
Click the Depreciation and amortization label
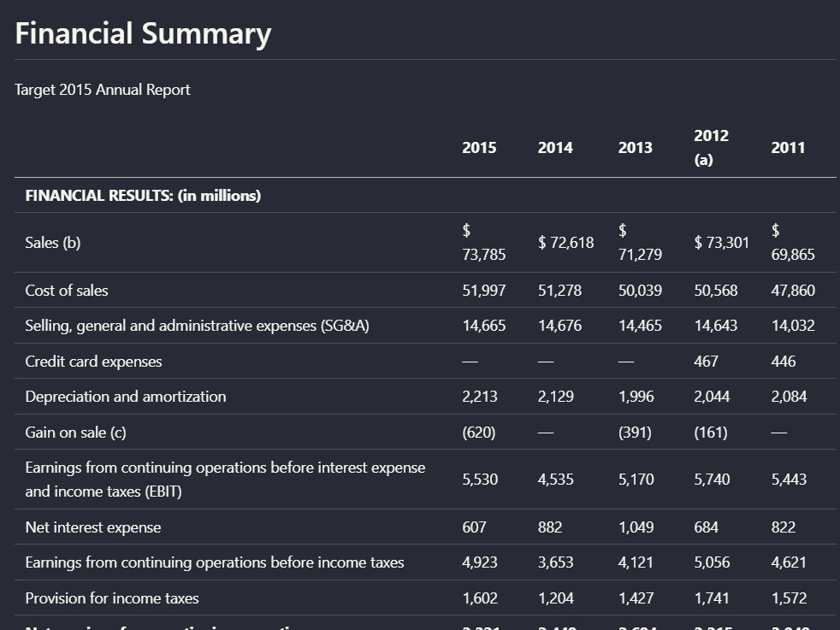pos(126,397)
